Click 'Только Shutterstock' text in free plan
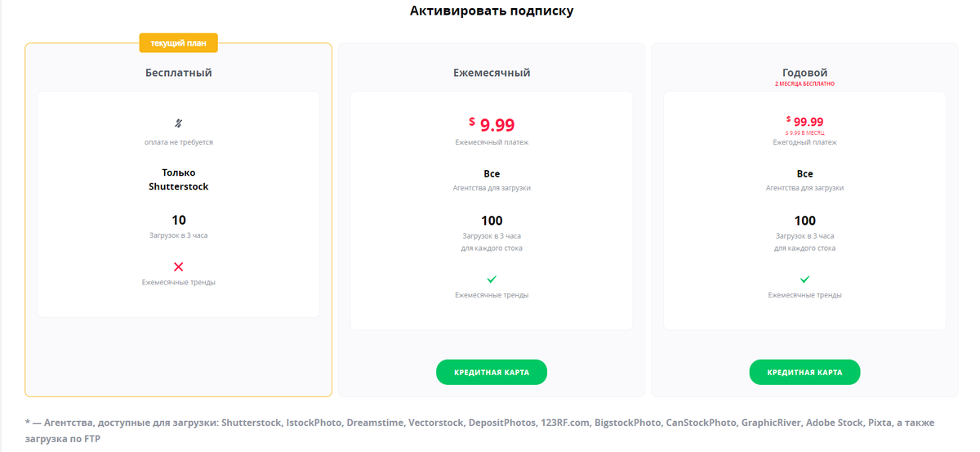980x452 pixels. 179,180
